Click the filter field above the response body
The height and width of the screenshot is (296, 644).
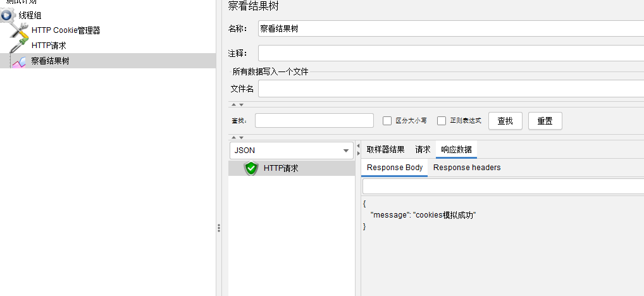(x=503, y=187)
